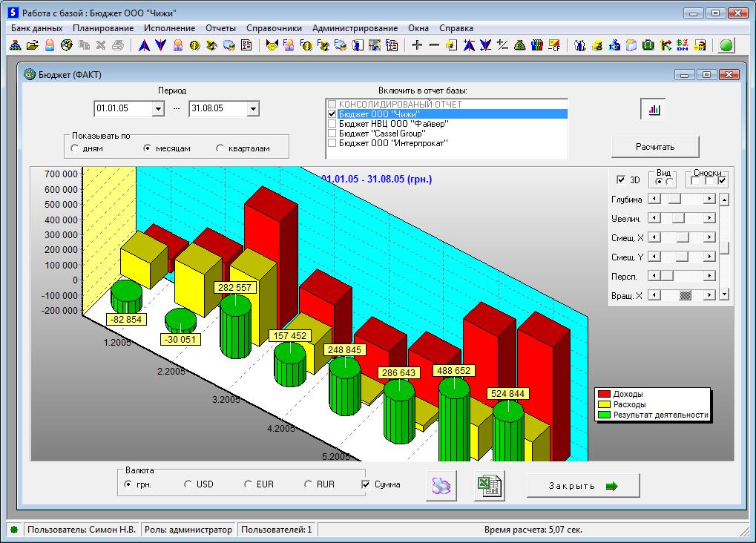Viewport: 756px width, 543px height.
Task: Click the chart type icon button
Action: pos(654,109)
